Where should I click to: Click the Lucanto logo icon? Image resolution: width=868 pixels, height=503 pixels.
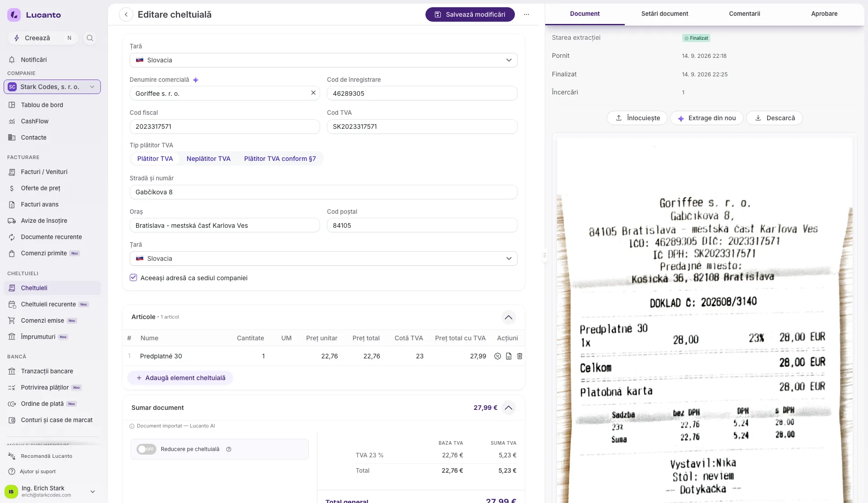coord(14,15)
